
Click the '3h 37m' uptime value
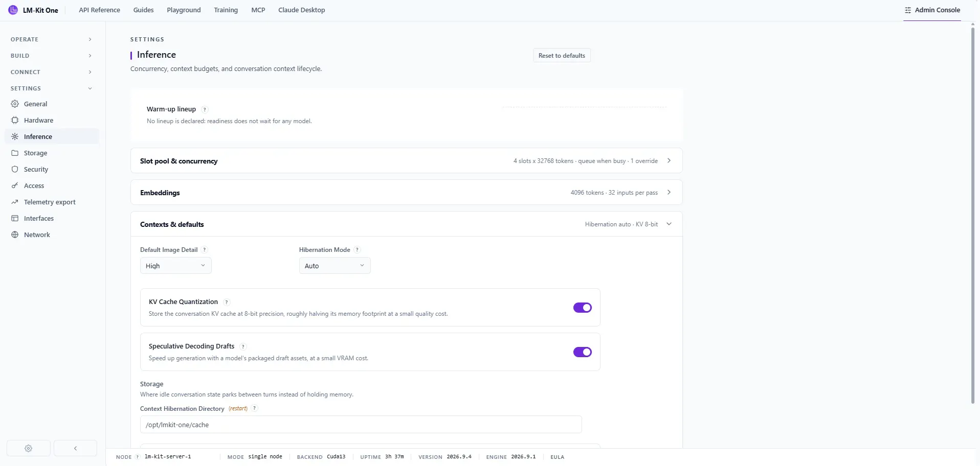[394, 457]
